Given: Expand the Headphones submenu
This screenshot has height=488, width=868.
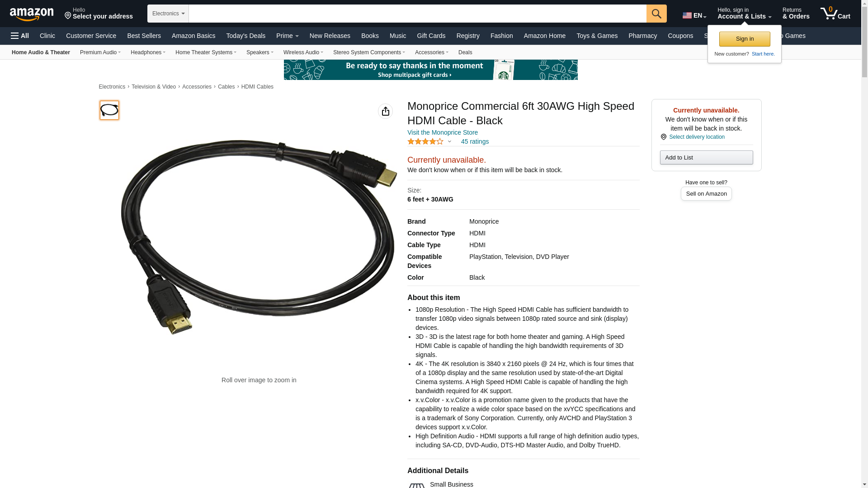Looking at the screenshot, I should point(148,52).
